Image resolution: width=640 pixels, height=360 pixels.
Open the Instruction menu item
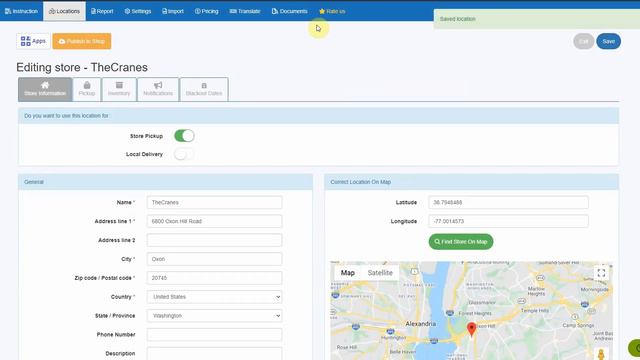21,11
